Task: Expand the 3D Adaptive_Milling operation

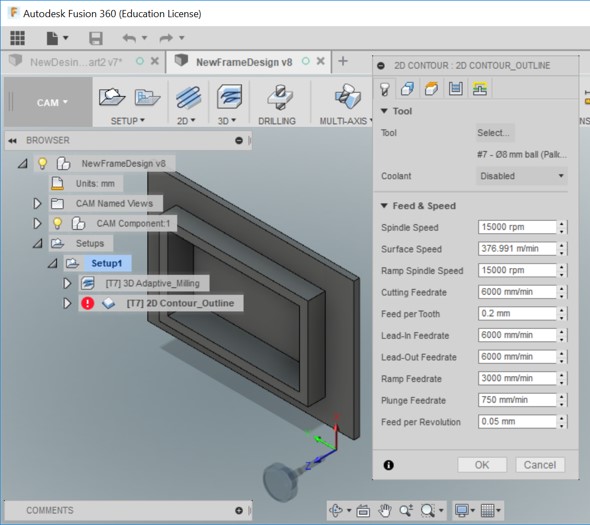Action: point(67,283)
